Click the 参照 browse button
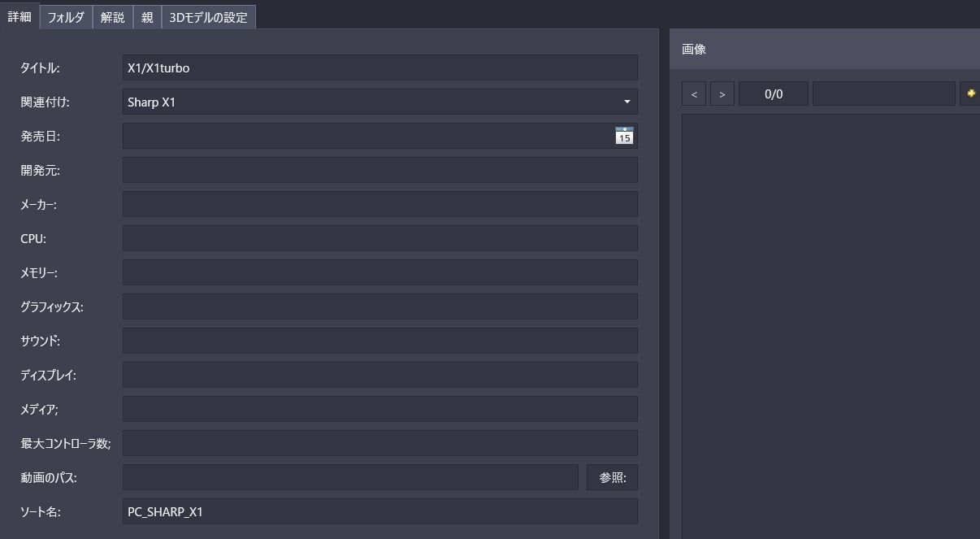Image resolution: width=980 pixels, height=539 pixels. 613,477
